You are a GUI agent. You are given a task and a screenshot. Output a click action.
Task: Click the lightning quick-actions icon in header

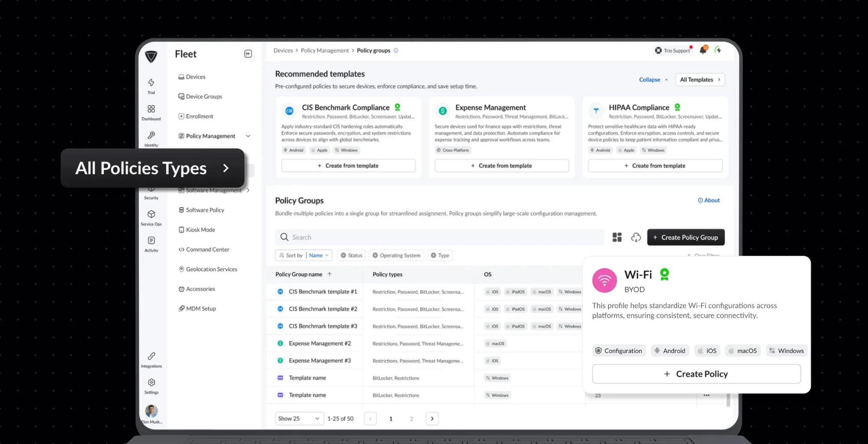[718, 50]
